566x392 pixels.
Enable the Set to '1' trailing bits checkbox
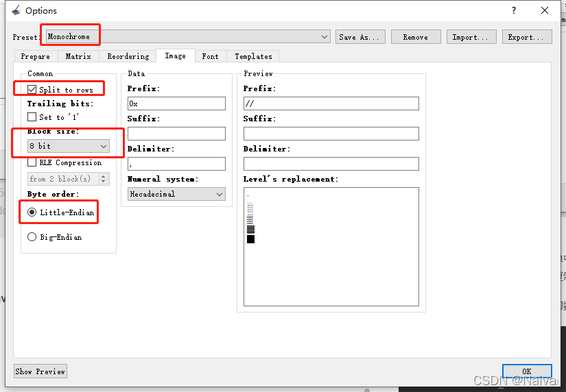click(x=32, y=117)
